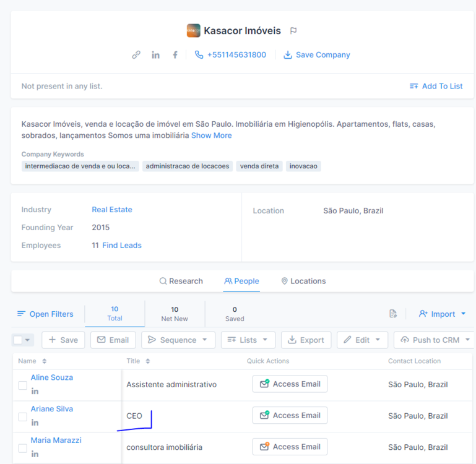Click the Kasacor company logo
This screenshot has width=476, height=464.
click(193, 31)
